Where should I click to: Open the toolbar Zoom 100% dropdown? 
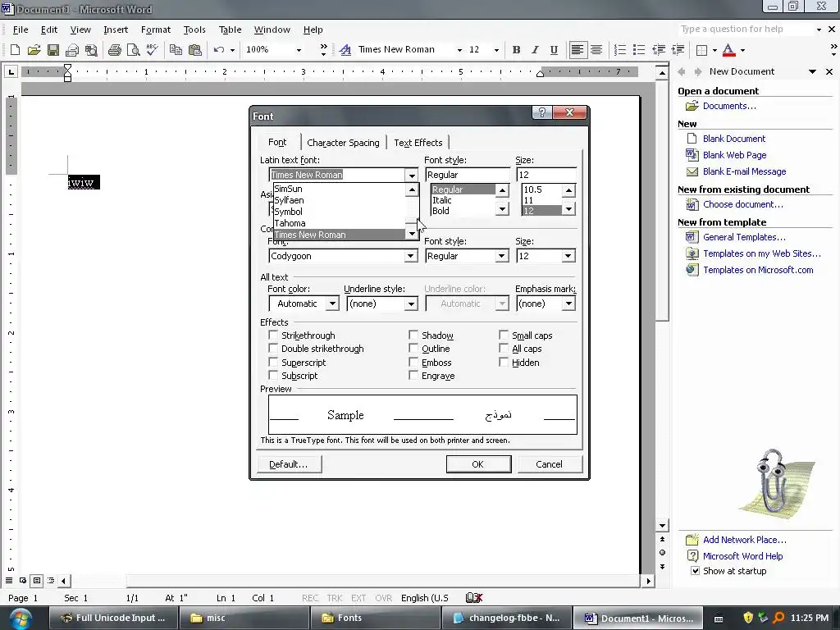click(x=299, y=50)
